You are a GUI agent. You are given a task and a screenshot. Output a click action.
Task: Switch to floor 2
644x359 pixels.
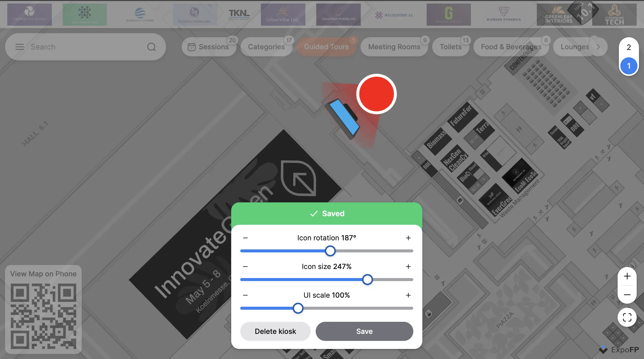point(628,47)
